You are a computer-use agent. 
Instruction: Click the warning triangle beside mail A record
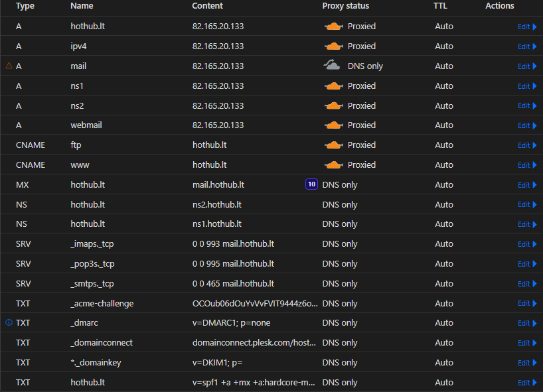(9, 66)
